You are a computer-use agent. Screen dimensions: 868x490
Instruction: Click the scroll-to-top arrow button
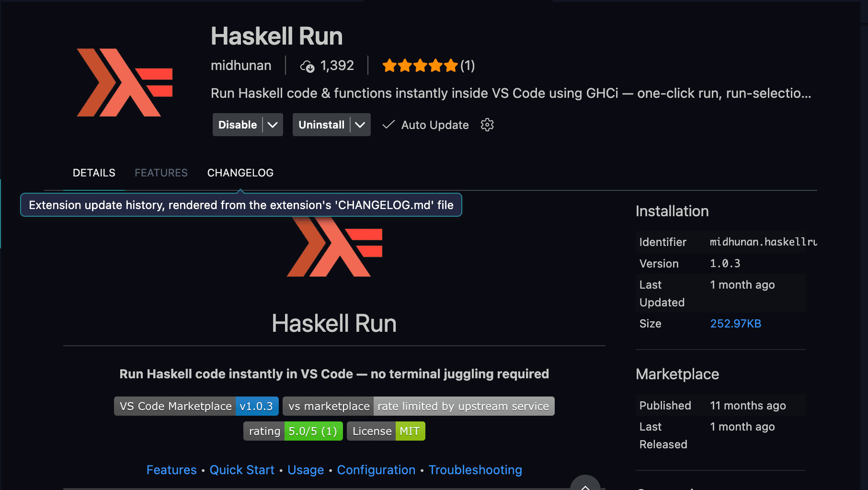pyautogui.click(x=585, y=483)
